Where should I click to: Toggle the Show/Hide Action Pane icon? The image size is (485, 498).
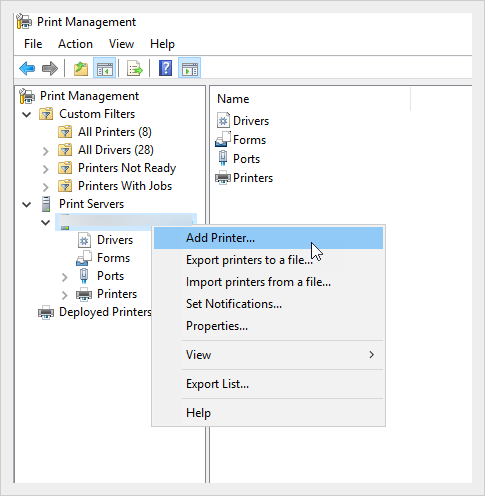[190, 69]
